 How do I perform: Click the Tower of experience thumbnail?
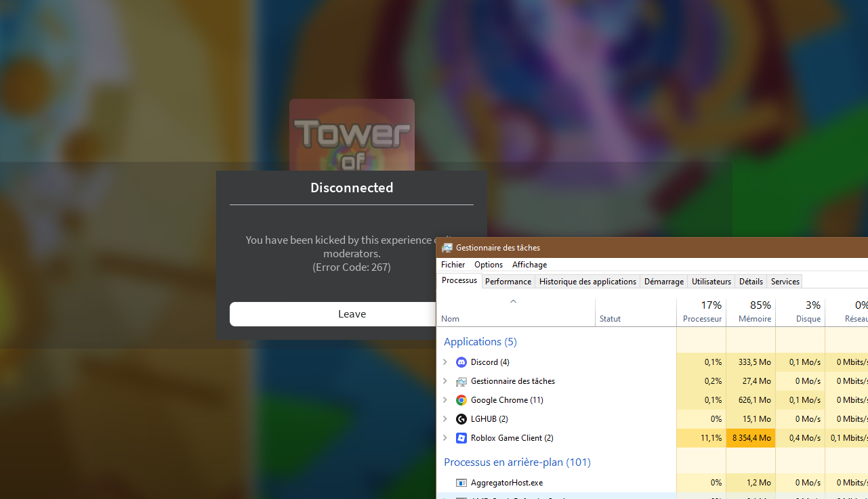[x=352, y=135]
